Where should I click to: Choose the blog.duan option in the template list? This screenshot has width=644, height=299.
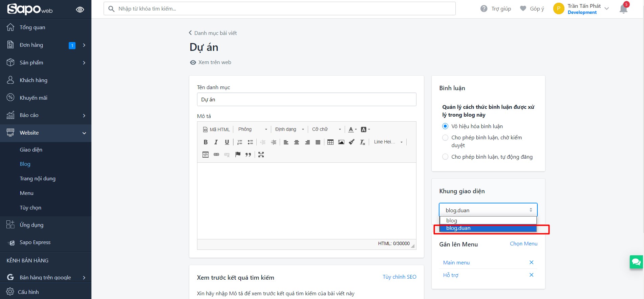click(488, 228)
